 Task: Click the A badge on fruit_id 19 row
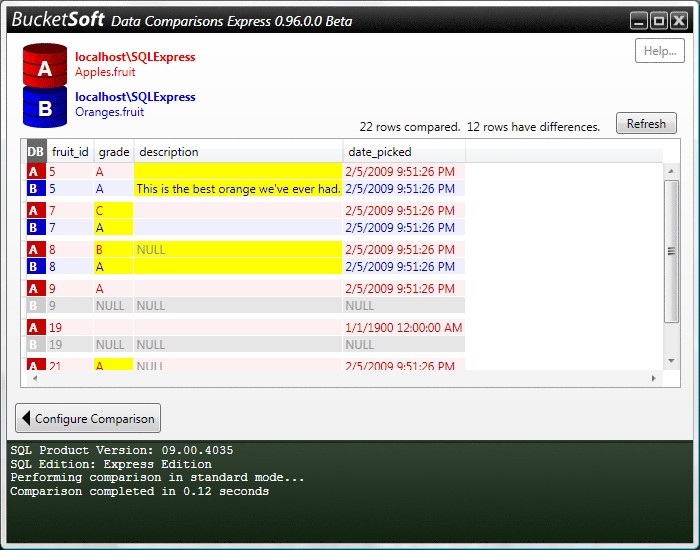point(36,327)
